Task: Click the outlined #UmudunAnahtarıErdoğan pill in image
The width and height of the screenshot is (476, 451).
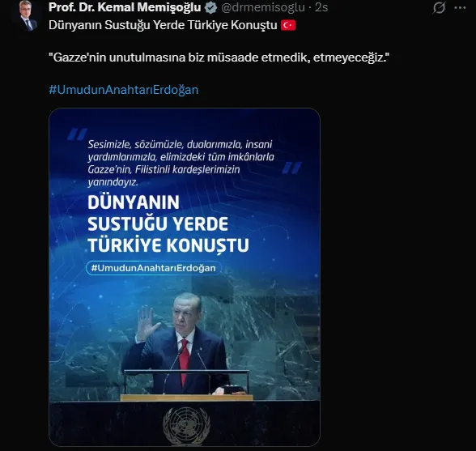Action: point(153,268)
